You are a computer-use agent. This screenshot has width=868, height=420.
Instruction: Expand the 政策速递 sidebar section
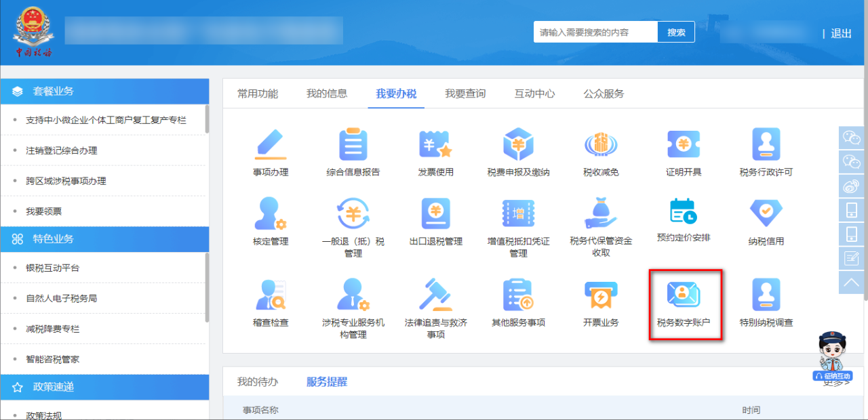pyautogui.click(x=104, y=387)
